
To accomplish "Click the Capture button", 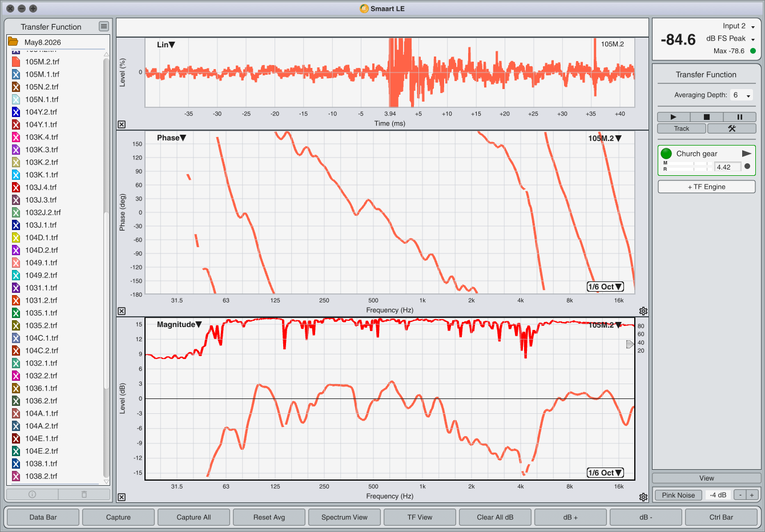I will pyautogui.click(x=118, y=517).
